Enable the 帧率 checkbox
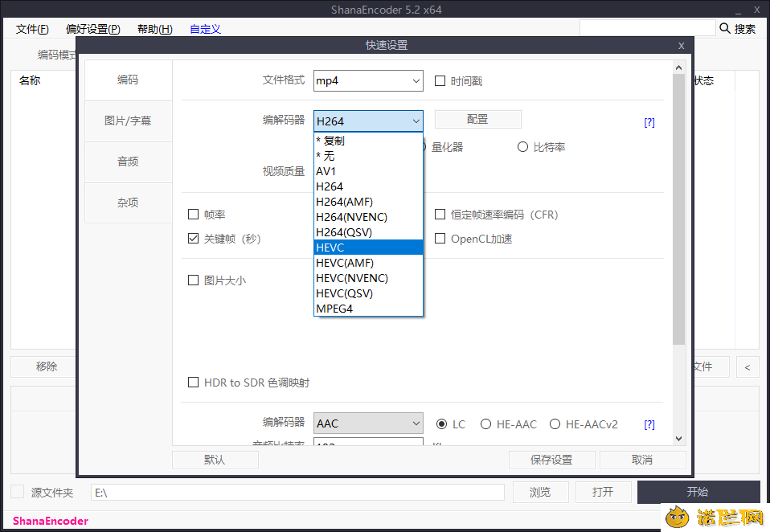This screenshot has height=532, width=770. pyautogui.click(x=193, y=214)
